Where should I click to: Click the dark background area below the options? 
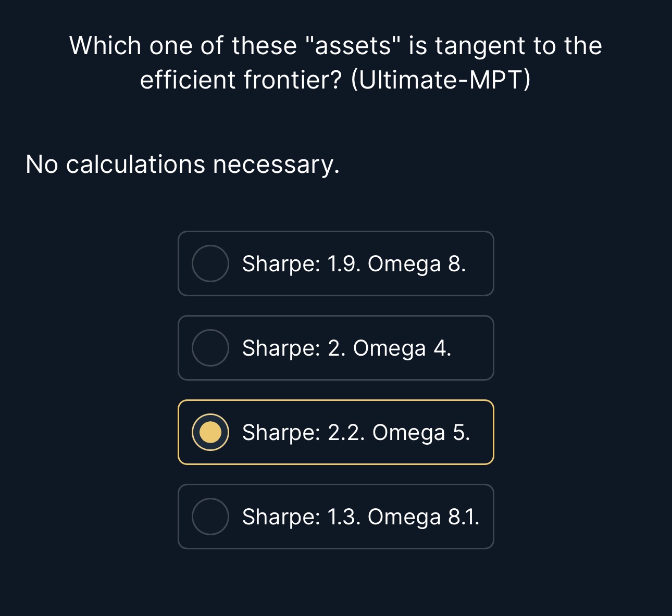pos(336,583)
